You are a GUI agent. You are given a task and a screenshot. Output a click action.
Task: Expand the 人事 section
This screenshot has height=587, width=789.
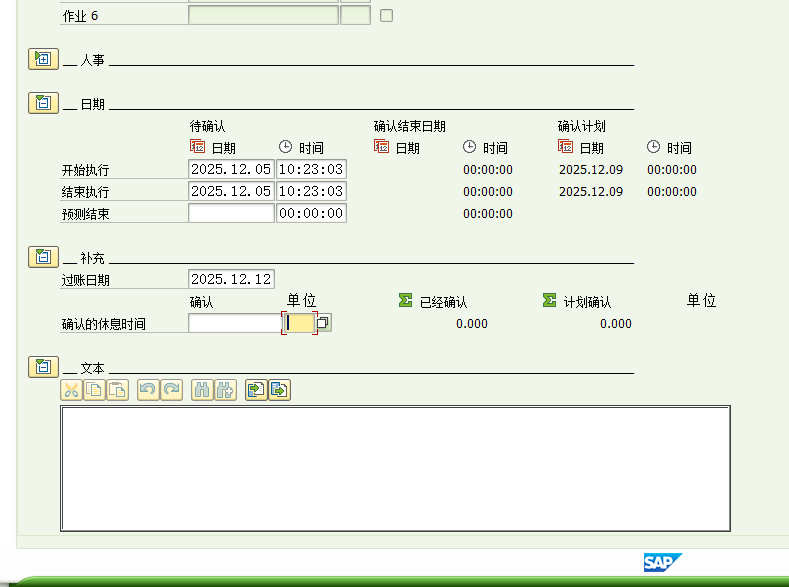(43, 60)
